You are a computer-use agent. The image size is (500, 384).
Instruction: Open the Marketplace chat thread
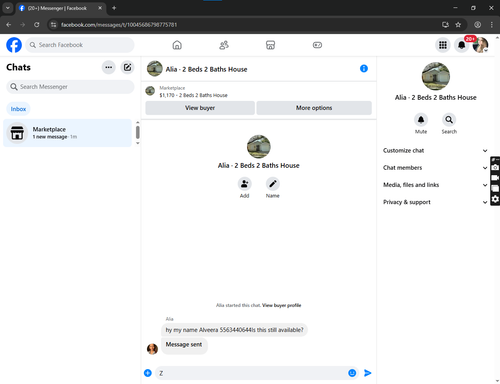pyautogui.click(x=67, y=133)
